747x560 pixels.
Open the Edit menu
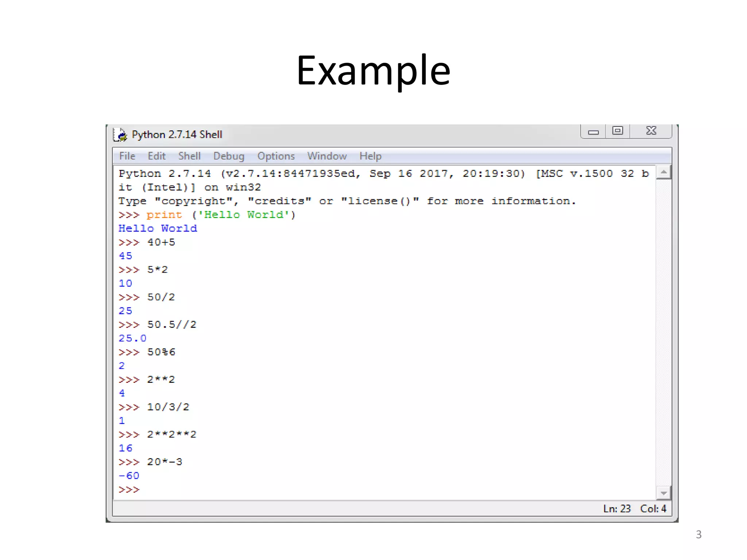click(x=156, y=156)
